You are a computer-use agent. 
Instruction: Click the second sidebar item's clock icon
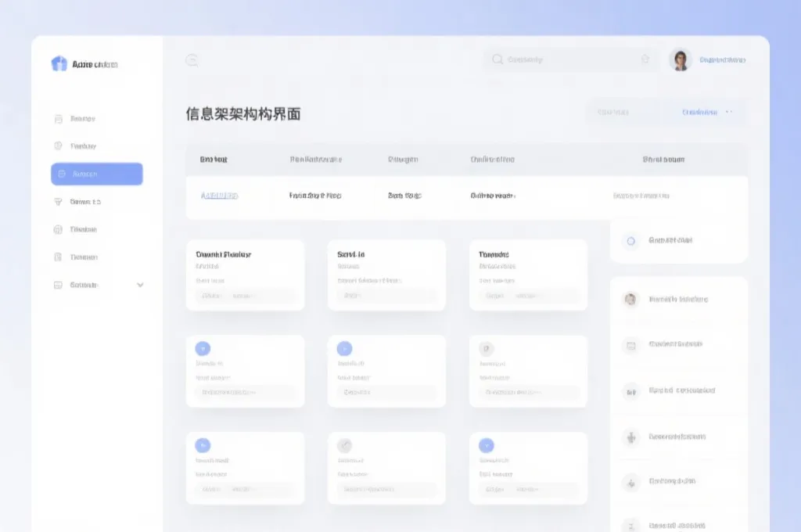pyautogui.click(x=58, y=146)
